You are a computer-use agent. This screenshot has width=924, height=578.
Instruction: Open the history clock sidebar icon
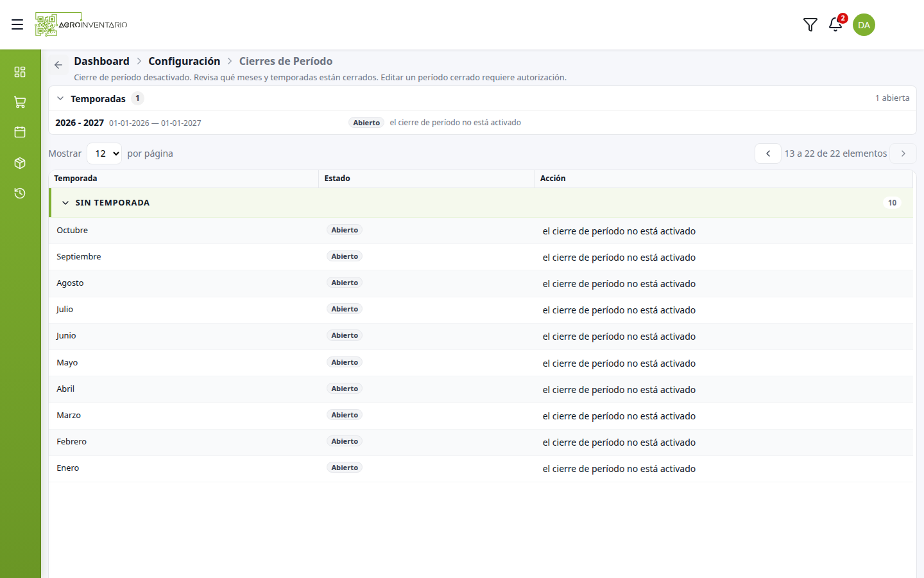click(x=20, y=193)
